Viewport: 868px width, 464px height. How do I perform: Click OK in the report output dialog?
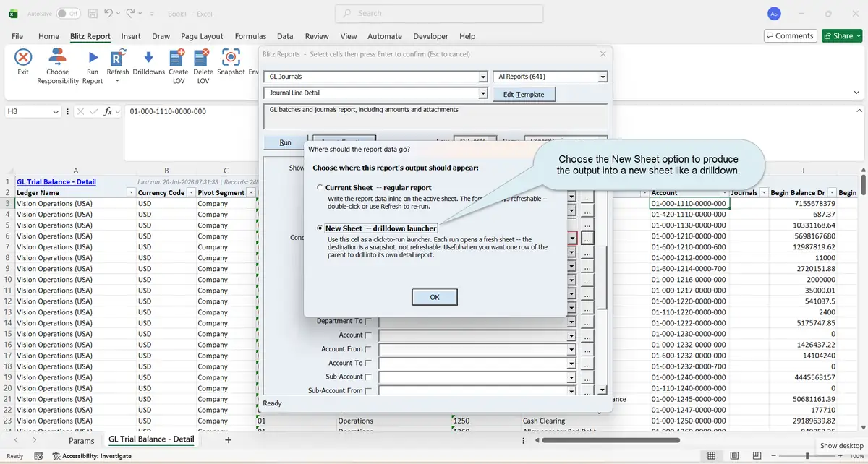pos(435,297)
